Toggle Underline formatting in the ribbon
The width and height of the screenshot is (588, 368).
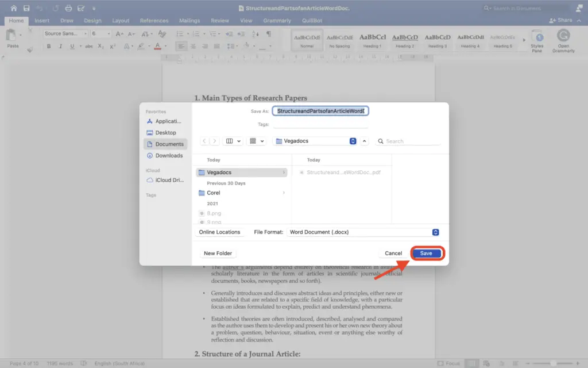point(72,46)
